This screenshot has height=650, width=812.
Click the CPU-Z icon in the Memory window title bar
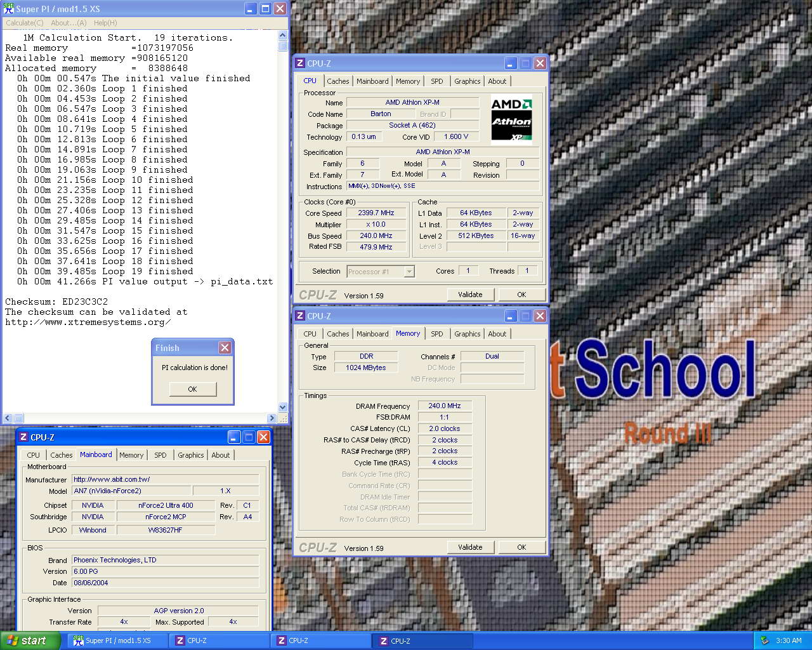coord(300,315)
